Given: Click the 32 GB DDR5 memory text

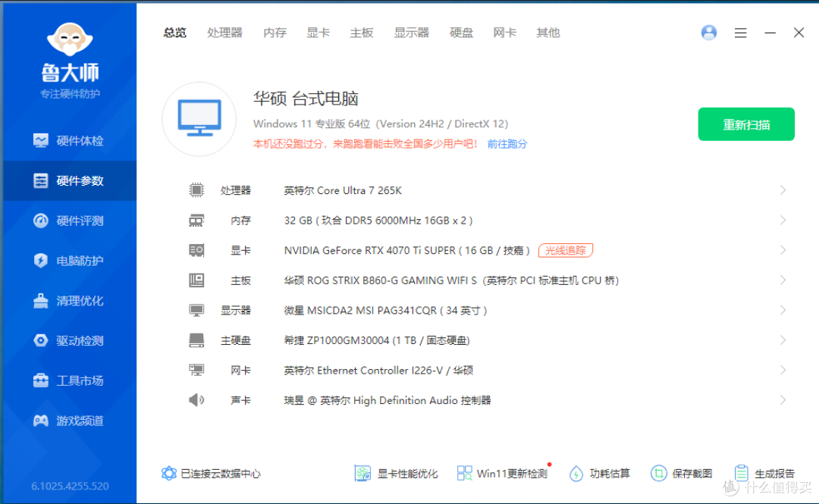Looking at the screenshot, I should pos(378,221).
